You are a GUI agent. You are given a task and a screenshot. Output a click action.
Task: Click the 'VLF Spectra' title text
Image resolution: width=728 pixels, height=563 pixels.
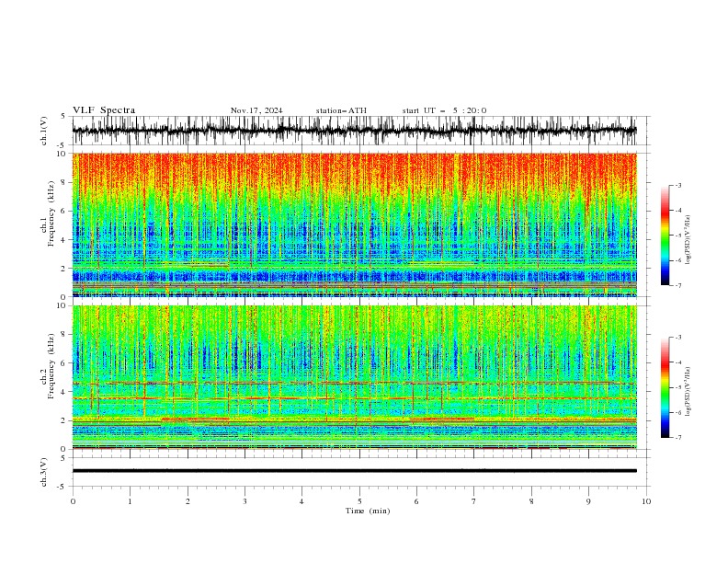point(104,110)
